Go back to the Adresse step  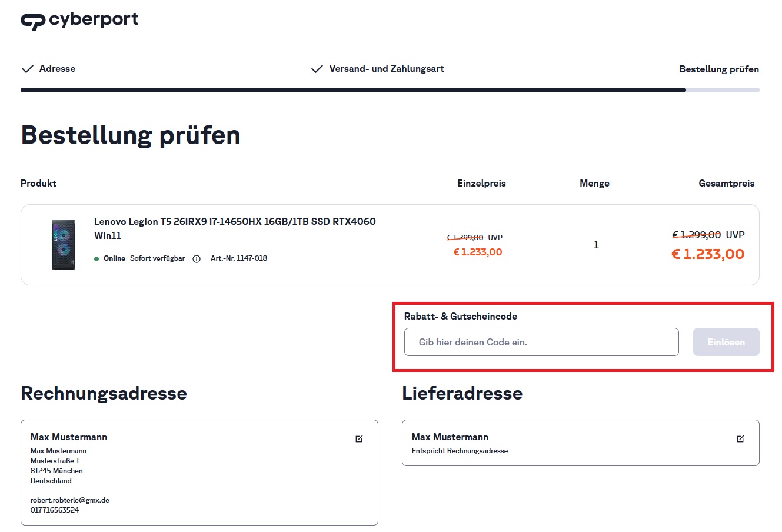(57, 69)
